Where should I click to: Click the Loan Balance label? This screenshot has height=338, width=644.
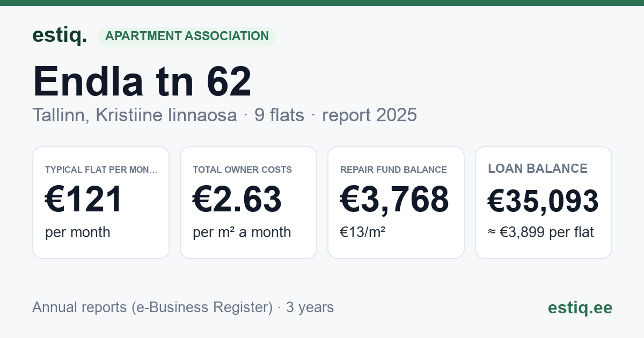click(x=538, y=168)
